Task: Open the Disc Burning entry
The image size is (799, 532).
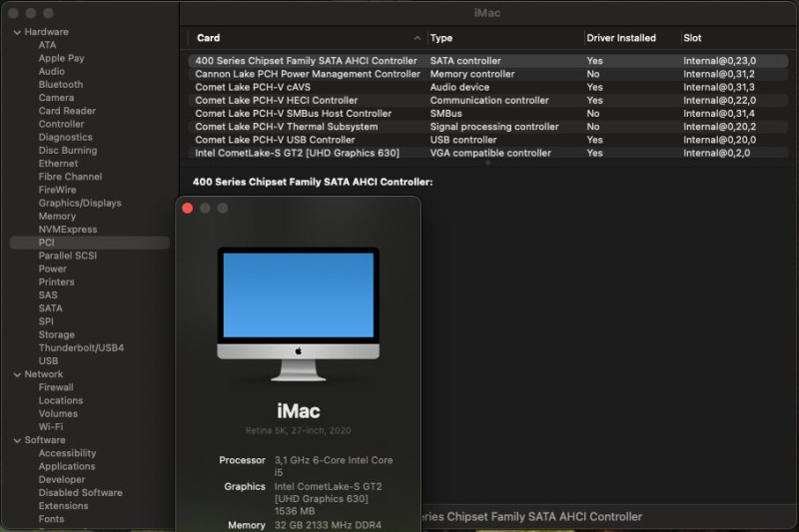Action: 68,151
